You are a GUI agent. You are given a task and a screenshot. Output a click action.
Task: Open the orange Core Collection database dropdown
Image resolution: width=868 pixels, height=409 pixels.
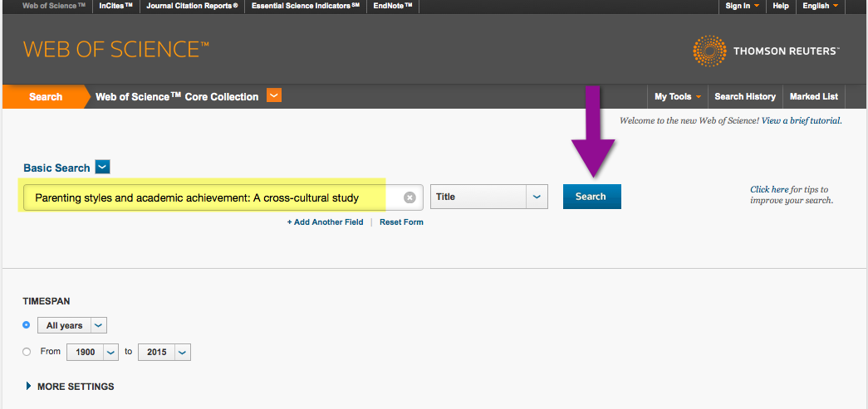click(x=274, y=95)
